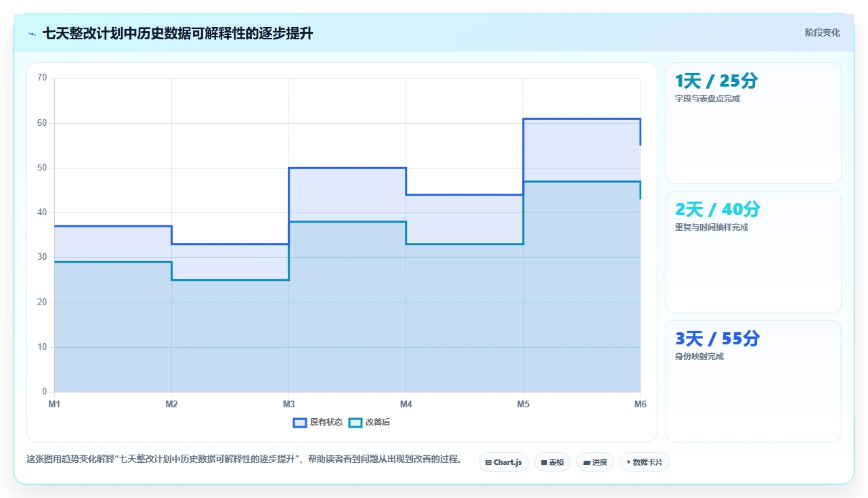Click the 进度 tag
The image size is (868, 498).
coord(595,462)
